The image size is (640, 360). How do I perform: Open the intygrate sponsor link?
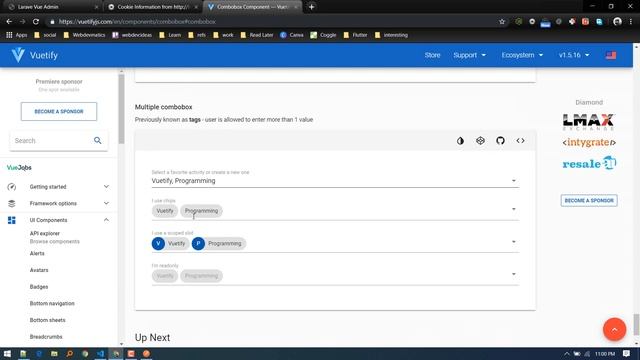point(589,142)
